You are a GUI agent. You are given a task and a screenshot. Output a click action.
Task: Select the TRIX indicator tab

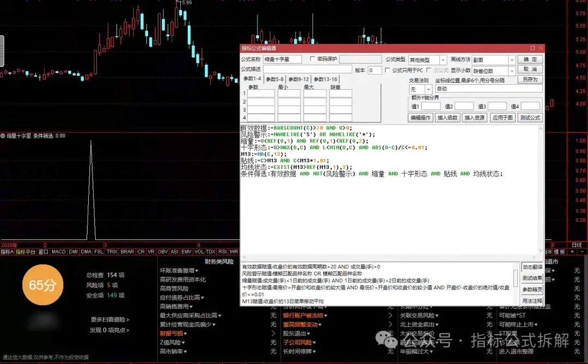point(112,251)
